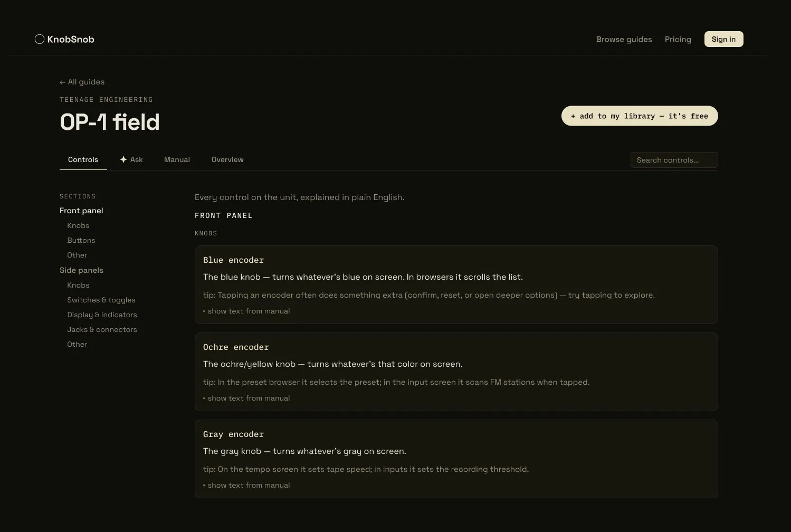791x532 pixels.
Task: Open Browse guides link
Action: (x=624, y=40)
